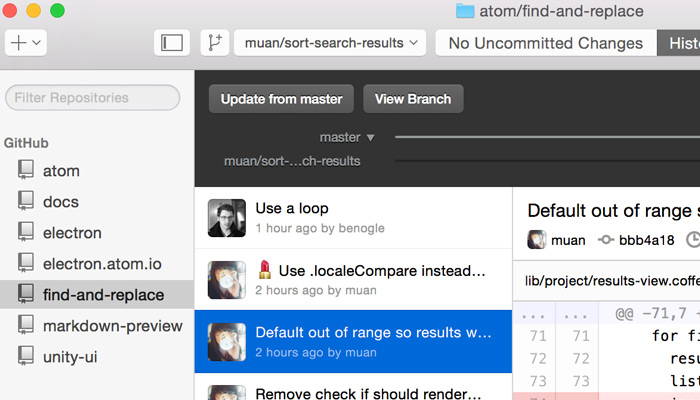This screenshot has height=400, width=700.
Task: Open the docs repository
Action: (61, 202)
